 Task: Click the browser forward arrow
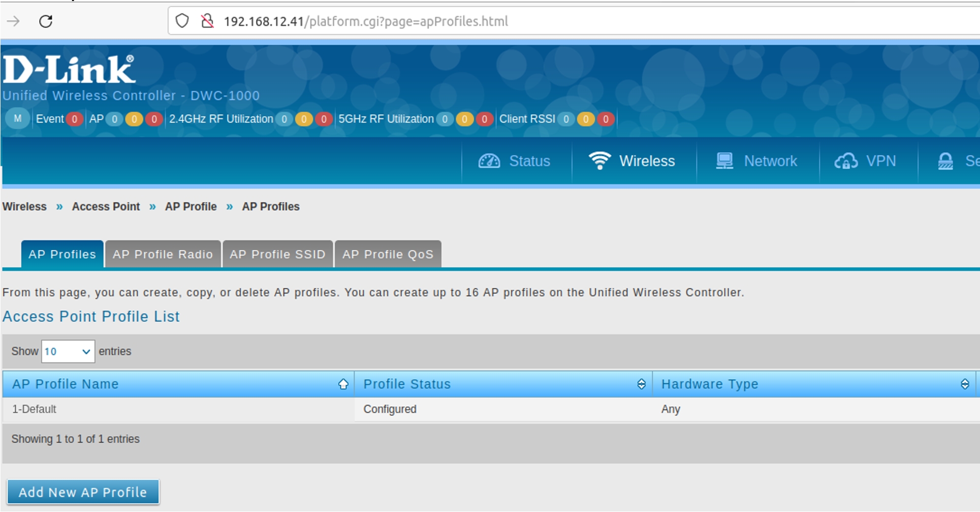13,21
